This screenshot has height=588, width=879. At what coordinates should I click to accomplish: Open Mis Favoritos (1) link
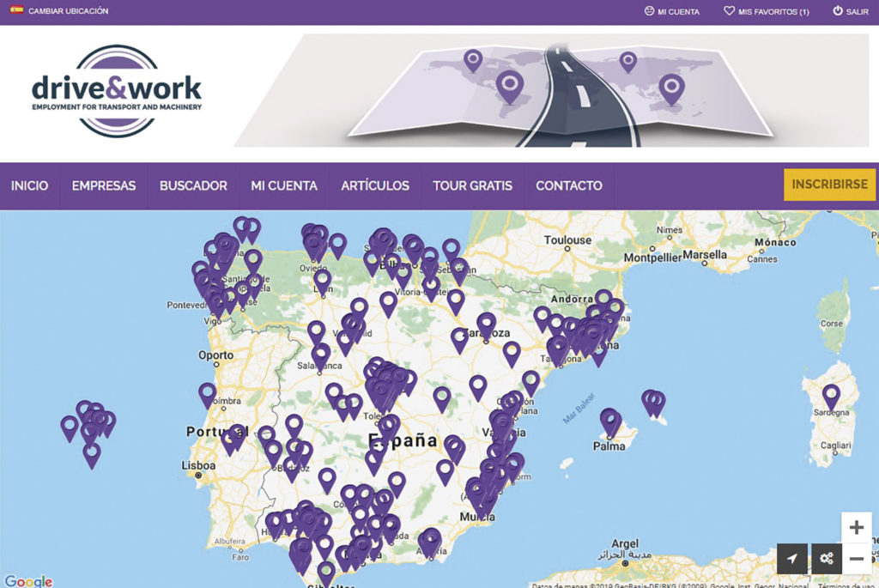[773, 11]
